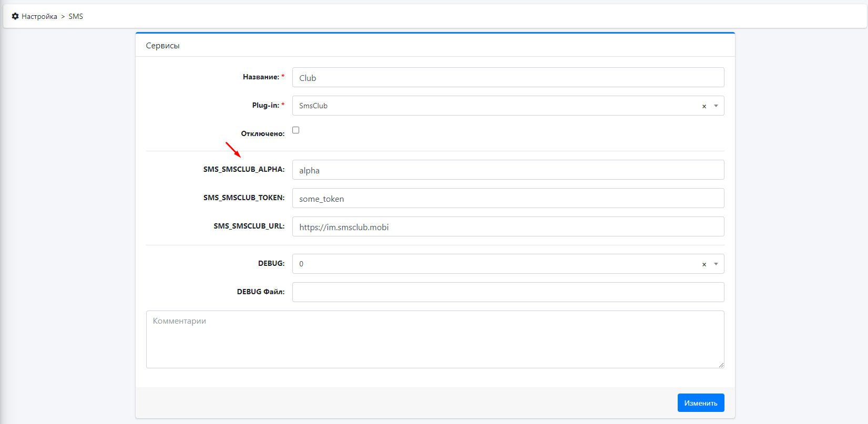Select the Сервисы panel heading

pos(162,46)
